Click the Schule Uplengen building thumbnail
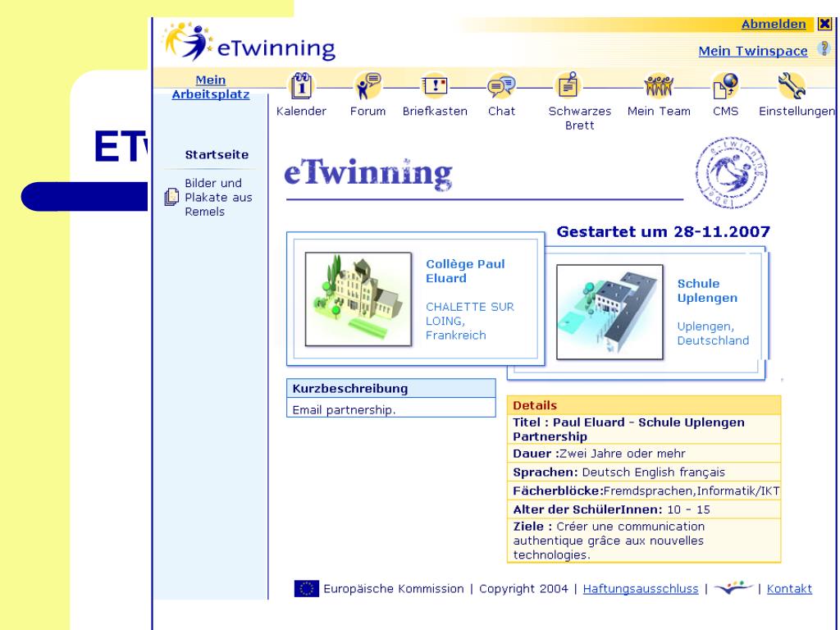The width and height of the screenshot is (840, 630). [x=609, y=312]
